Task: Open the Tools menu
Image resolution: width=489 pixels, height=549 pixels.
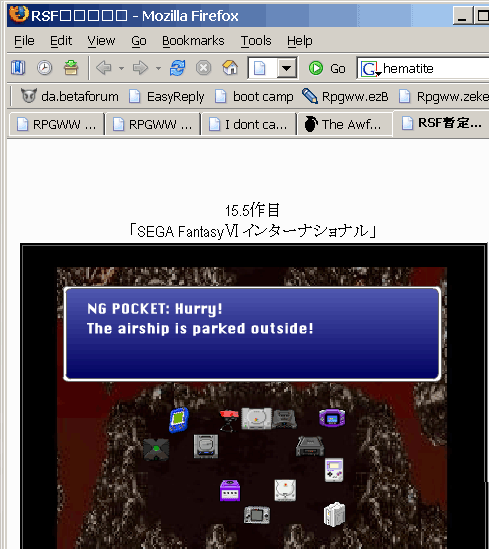Action: click(x=256, y=41)
